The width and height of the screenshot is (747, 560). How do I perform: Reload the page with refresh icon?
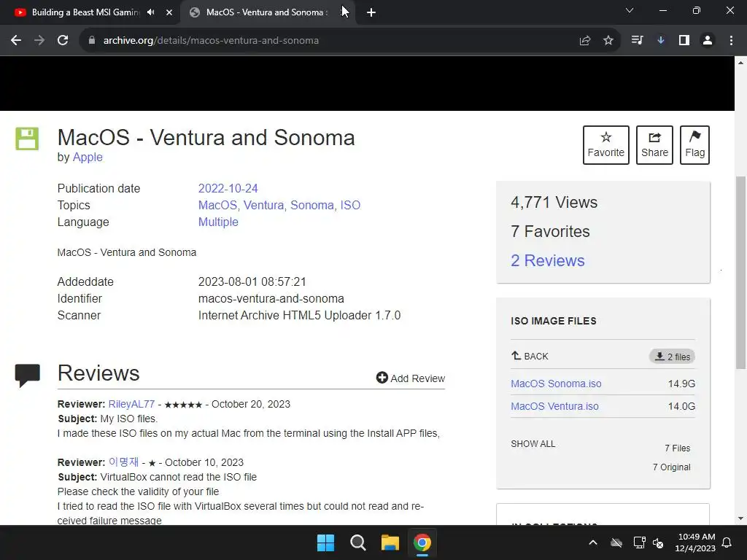63,41
